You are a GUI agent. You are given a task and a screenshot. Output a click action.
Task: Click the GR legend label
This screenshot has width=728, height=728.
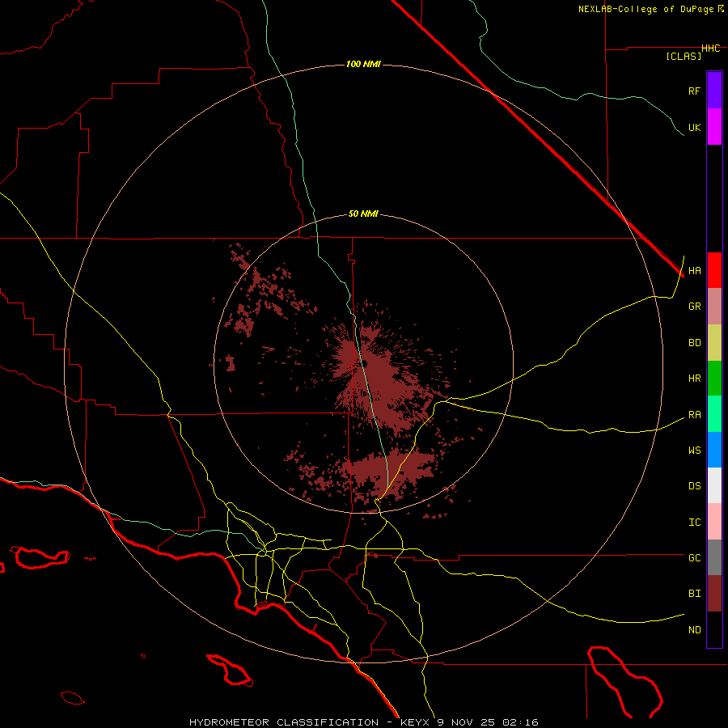point(694,307)
